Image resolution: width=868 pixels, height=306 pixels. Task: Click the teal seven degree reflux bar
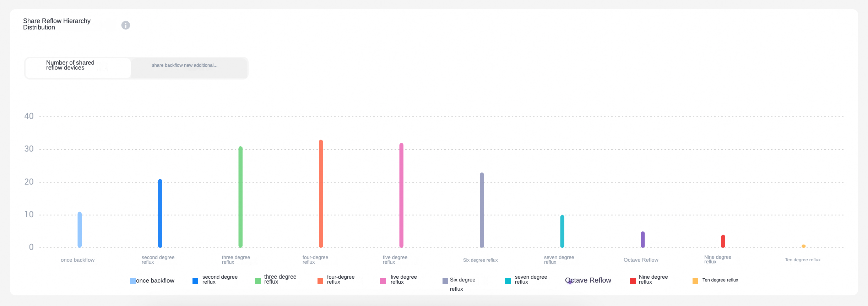pos(562,231)
